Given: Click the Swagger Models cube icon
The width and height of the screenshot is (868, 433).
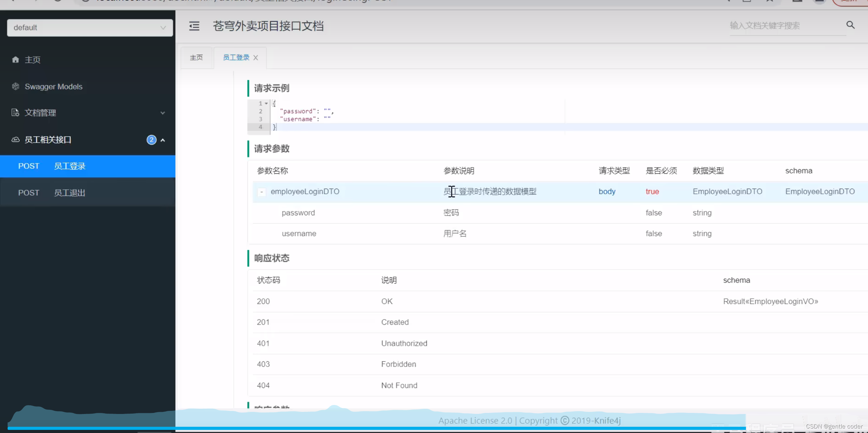Looking at the screenshot, I should point(16,86).
